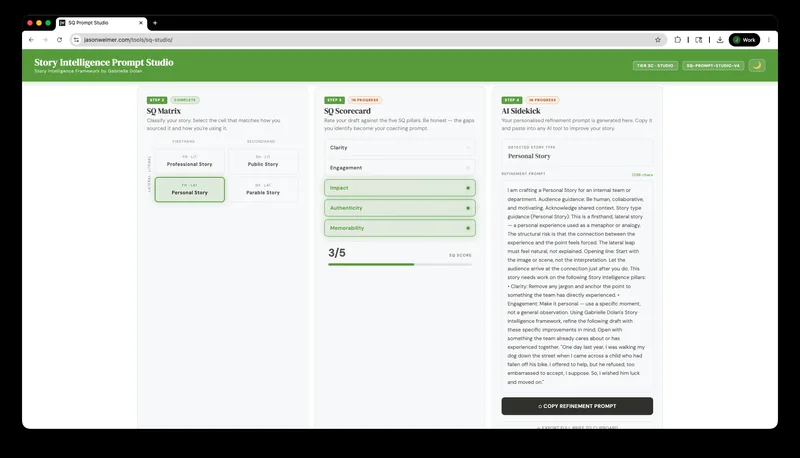Select the Personal Story cell

[189, 189]
